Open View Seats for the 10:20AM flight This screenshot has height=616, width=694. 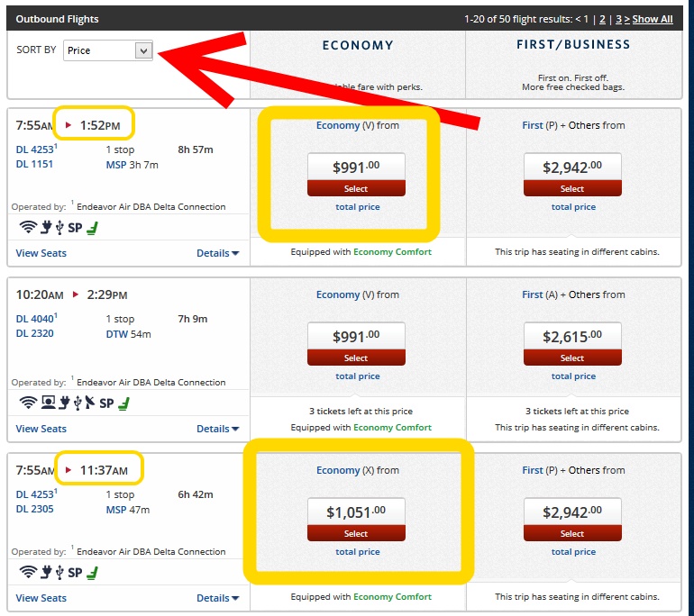tap(41, 429)
